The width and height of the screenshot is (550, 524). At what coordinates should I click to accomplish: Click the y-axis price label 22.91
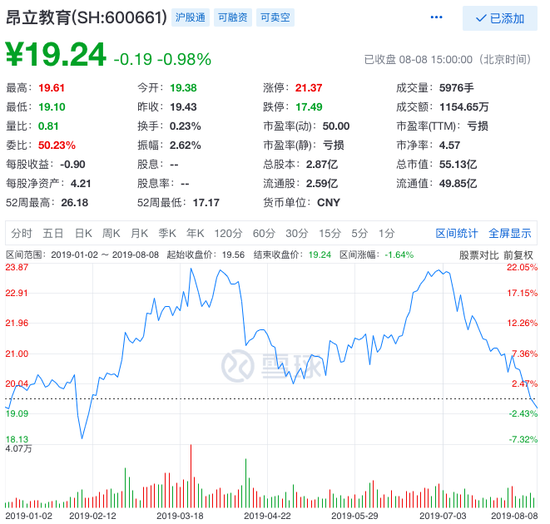[x=16, y=293]
